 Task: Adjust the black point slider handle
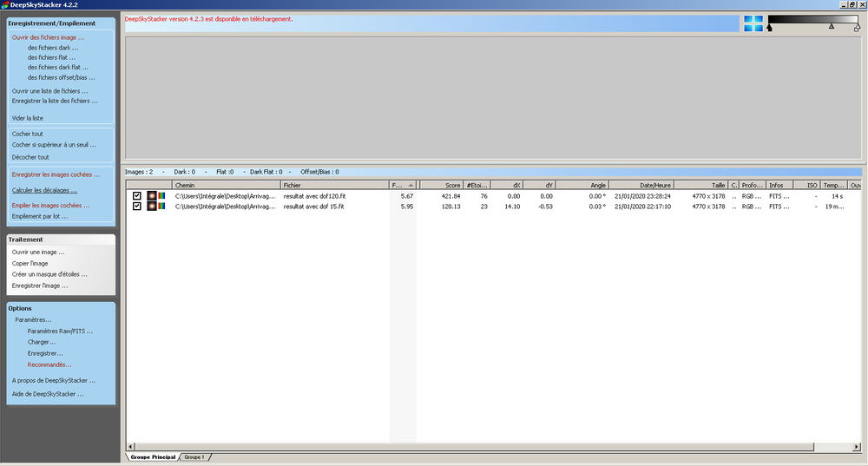pyautogui.click(x=769, y=27)
